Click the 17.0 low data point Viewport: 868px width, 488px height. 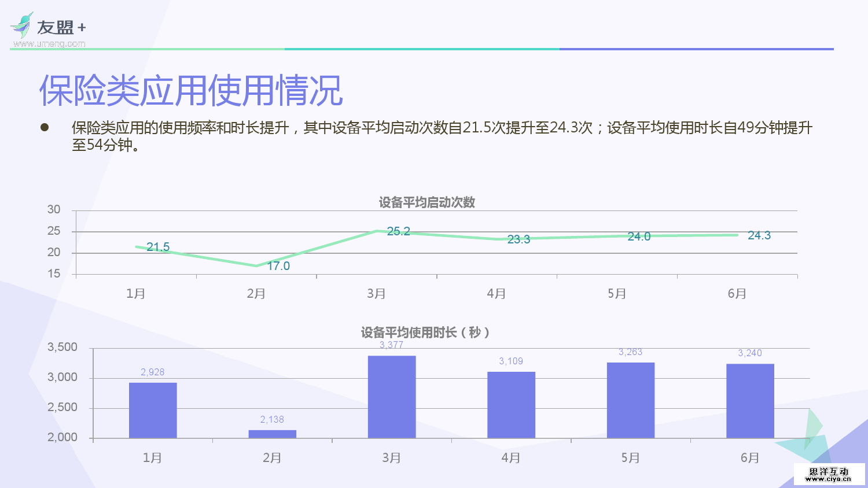point(256,265)
